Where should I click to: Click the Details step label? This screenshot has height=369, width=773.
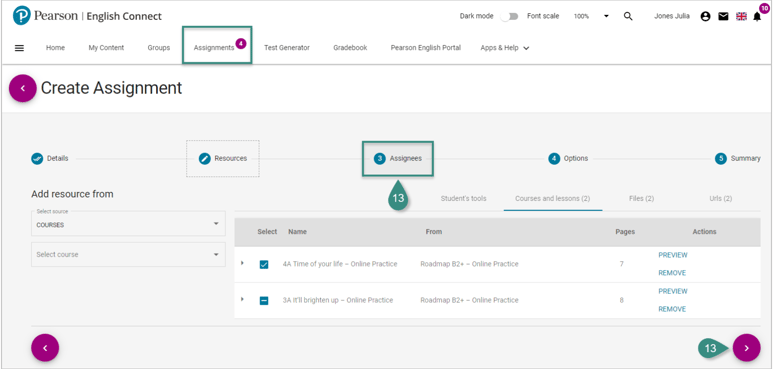click(x=58, y=159)
